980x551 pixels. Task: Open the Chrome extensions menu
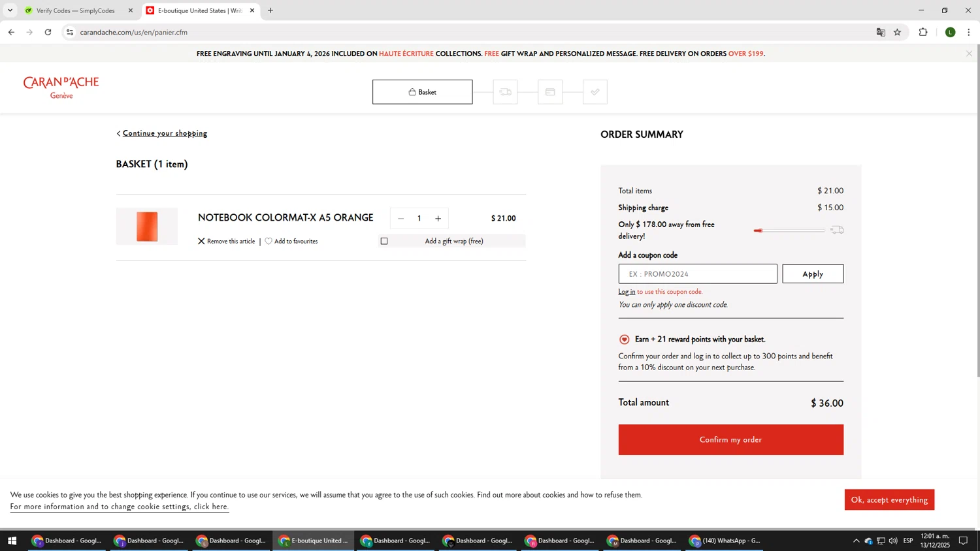coord(923,32)
